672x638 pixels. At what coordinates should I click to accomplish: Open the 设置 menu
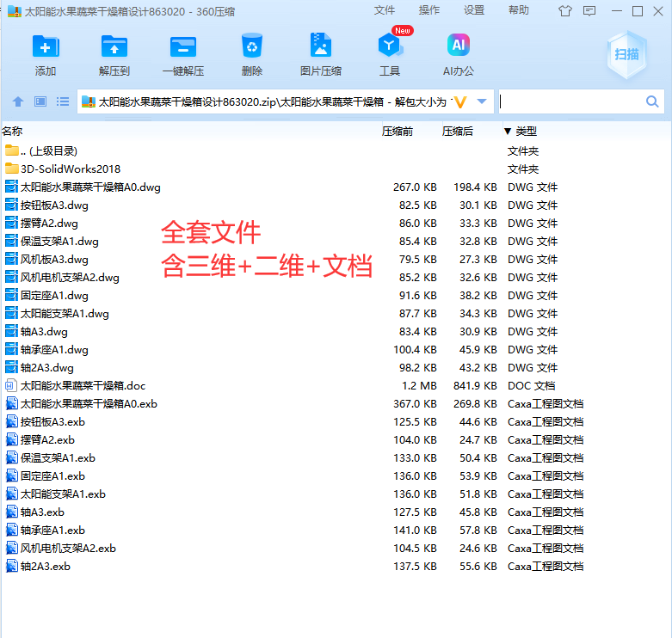474,10
